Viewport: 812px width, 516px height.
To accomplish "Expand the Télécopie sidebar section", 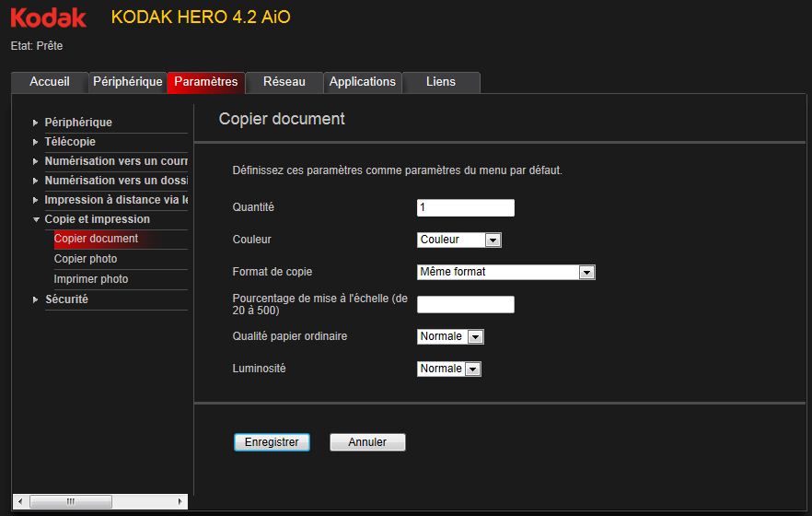I will tap(70, 142).
